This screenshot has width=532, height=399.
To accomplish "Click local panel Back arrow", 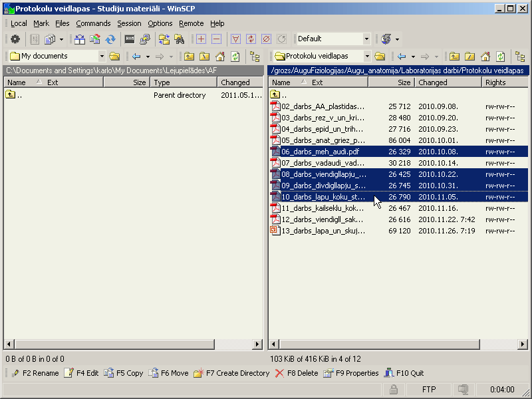I will tap(137, 56).
